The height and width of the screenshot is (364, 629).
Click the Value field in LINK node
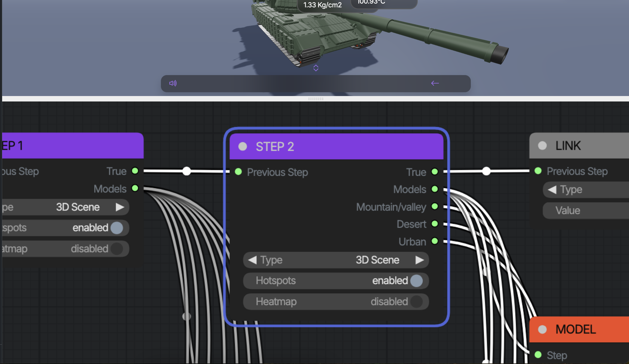[585, 211]
